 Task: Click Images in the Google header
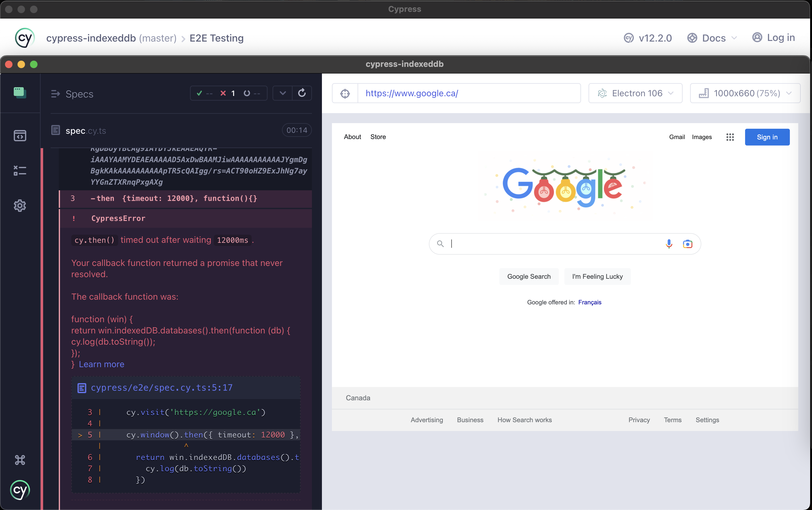click(702, 137)
